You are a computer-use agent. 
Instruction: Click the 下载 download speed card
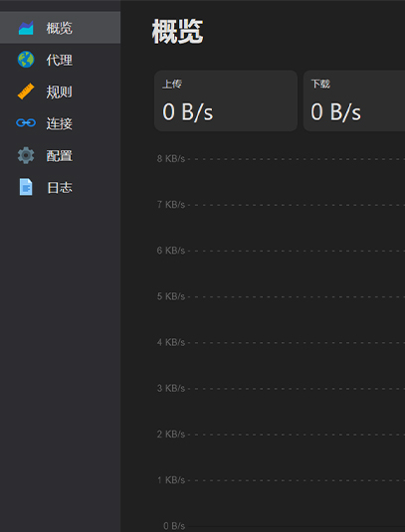point(354,100)
